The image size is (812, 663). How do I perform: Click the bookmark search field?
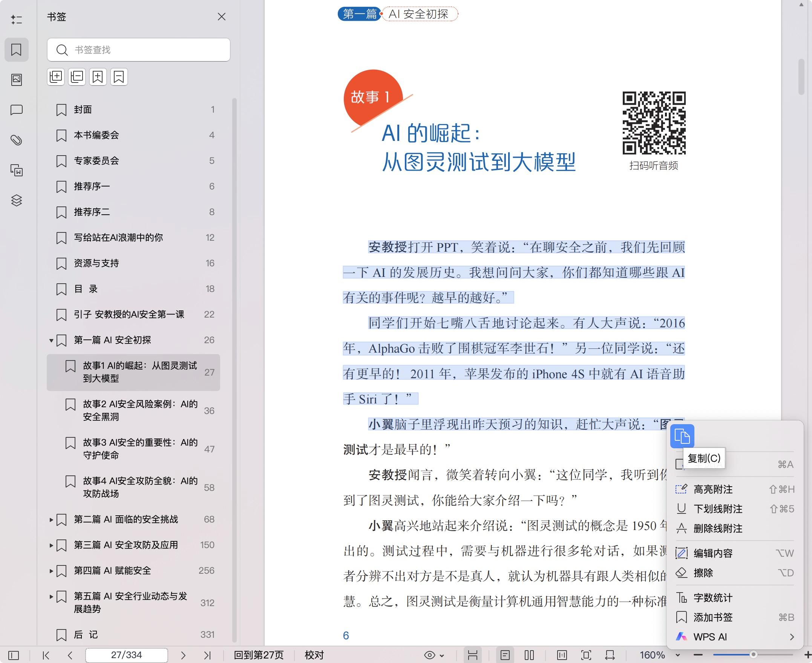[139, 50]
